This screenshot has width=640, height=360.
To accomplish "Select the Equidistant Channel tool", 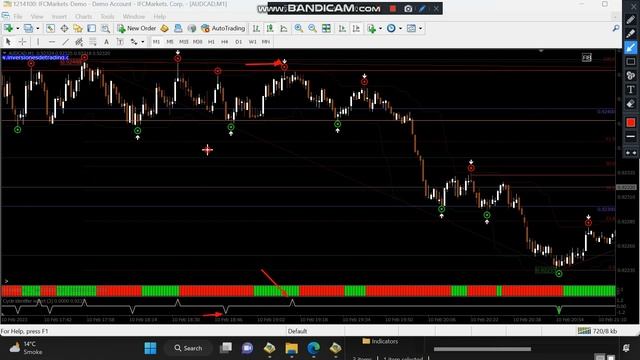I will tap(79, 42).
